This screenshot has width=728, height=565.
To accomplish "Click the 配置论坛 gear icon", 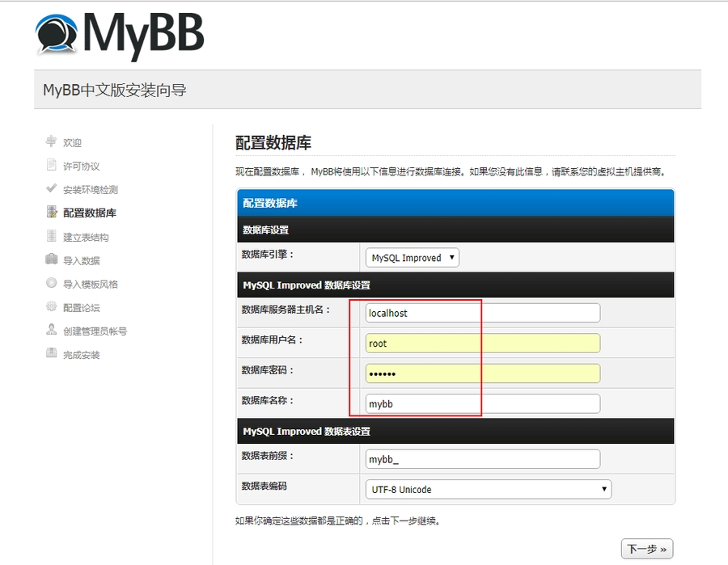I will pos(51,307).
